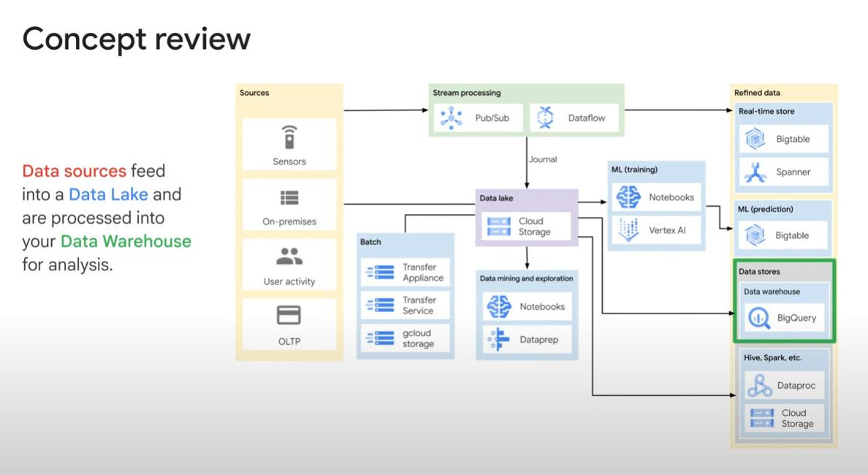The height and width of the screenshot is (475, 868).
Task: Click the blue 'Data Lake' text
Action: pos(108,194)
